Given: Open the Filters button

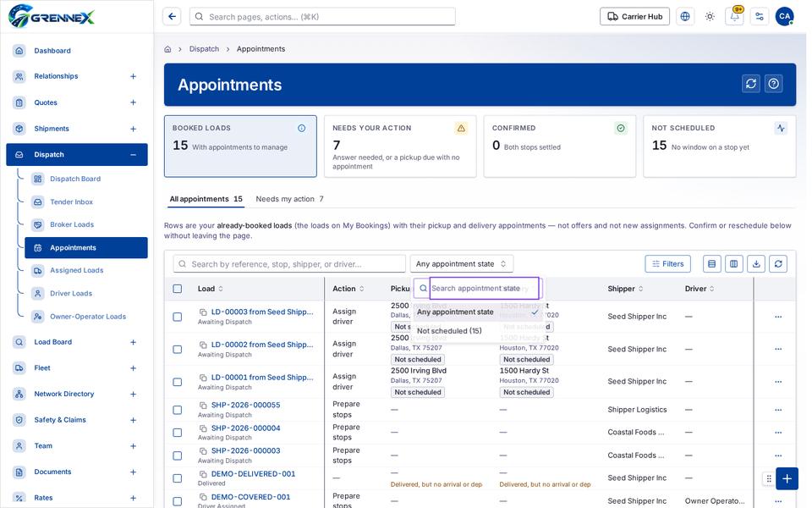Looking at the screenshot, I should [668, 264].
